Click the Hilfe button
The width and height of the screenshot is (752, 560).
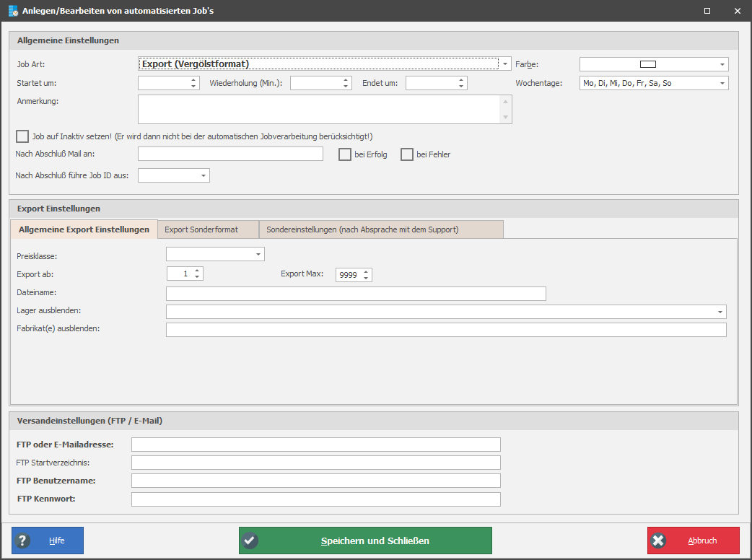point(48,541)
